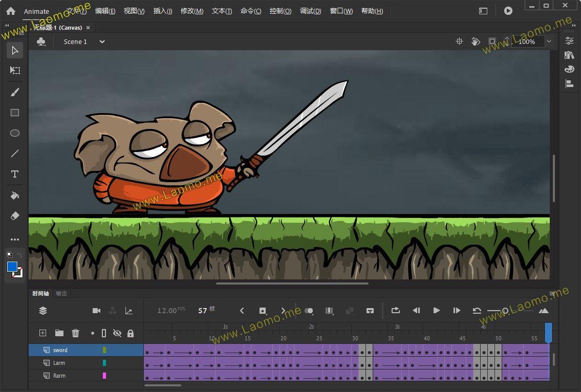This screenshot has width=581, height=392.
Task: Open the 文件(F) menu
Action: [x=76, y=11]
